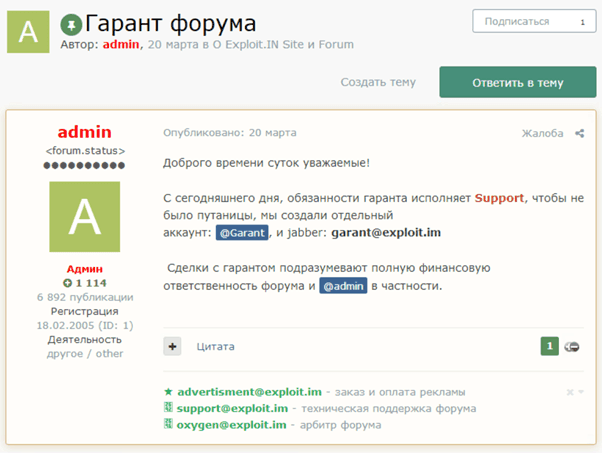
Task: Open the @admin user mention
Action: tap(343, 286)
